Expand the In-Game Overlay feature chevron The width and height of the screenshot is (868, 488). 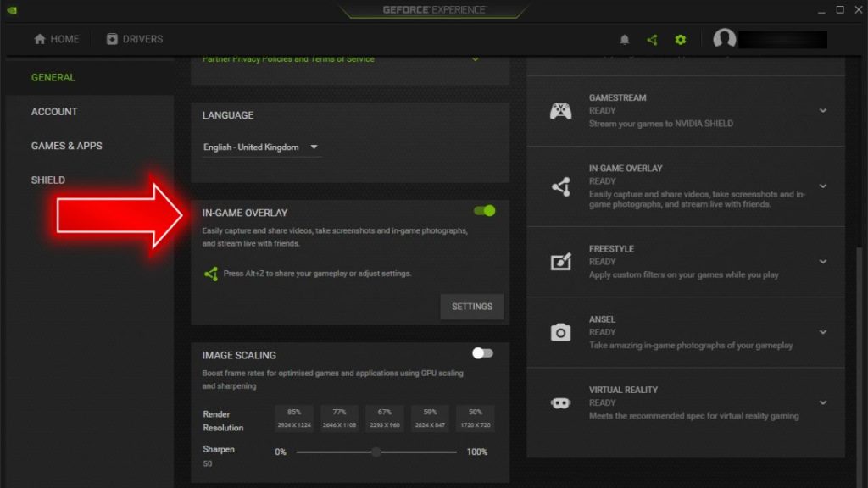click(x=823, y=186)
